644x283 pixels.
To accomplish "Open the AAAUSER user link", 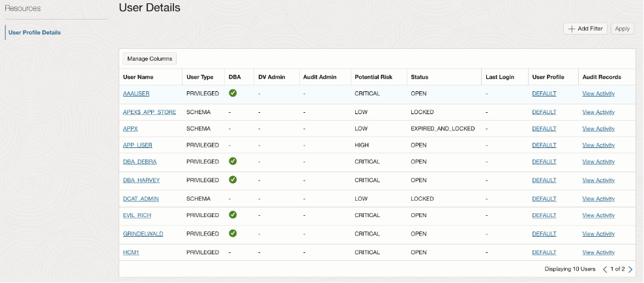I will [136, 94].
